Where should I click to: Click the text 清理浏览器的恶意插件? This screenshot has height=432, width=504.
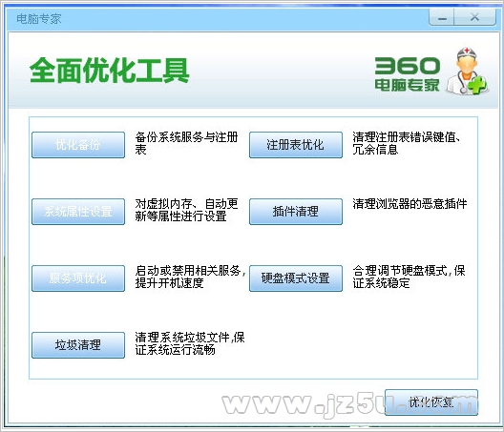409,204
